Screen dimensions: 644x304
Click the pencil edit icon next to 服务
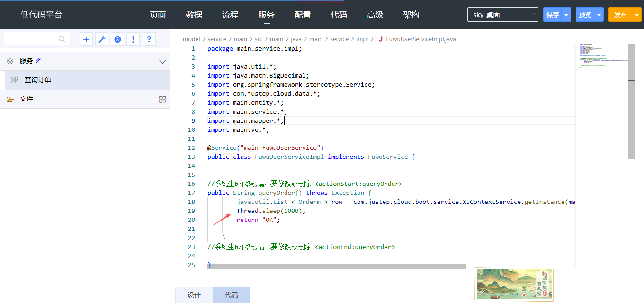[x=38, y=61]
